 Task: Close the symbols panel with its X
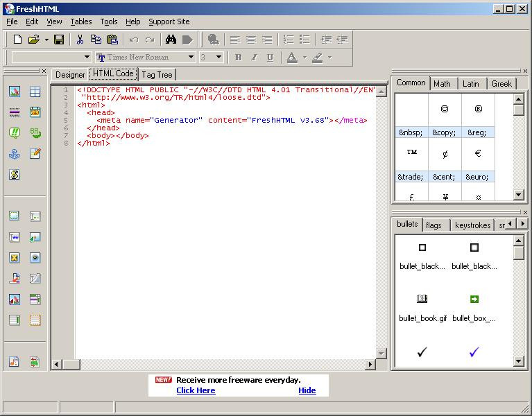pyautogui.click(x=525, y=71)
